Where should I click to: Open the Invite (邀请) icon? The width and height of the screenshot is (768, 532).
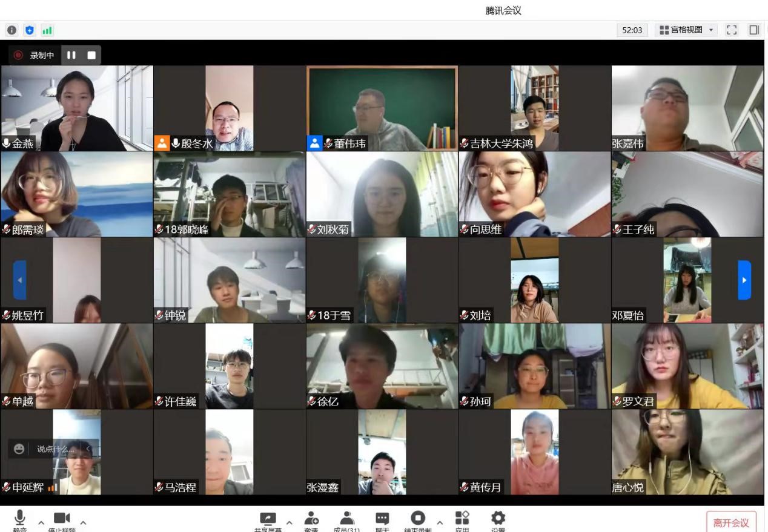coord(311,519)
